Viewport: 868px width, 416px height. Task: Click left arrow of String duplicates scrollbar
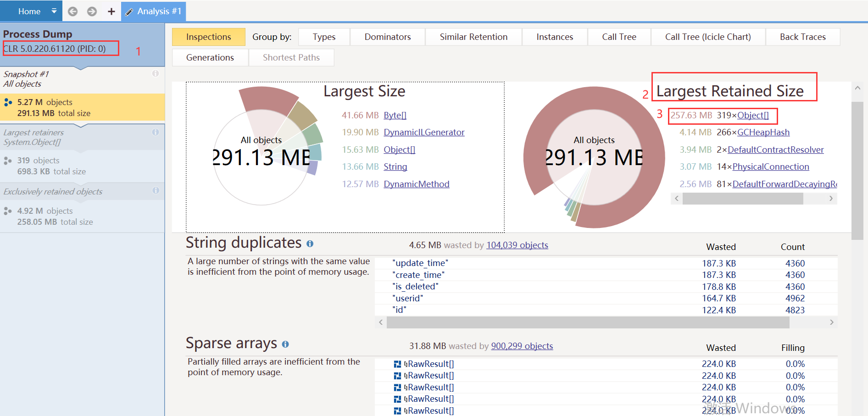(381, 322)
